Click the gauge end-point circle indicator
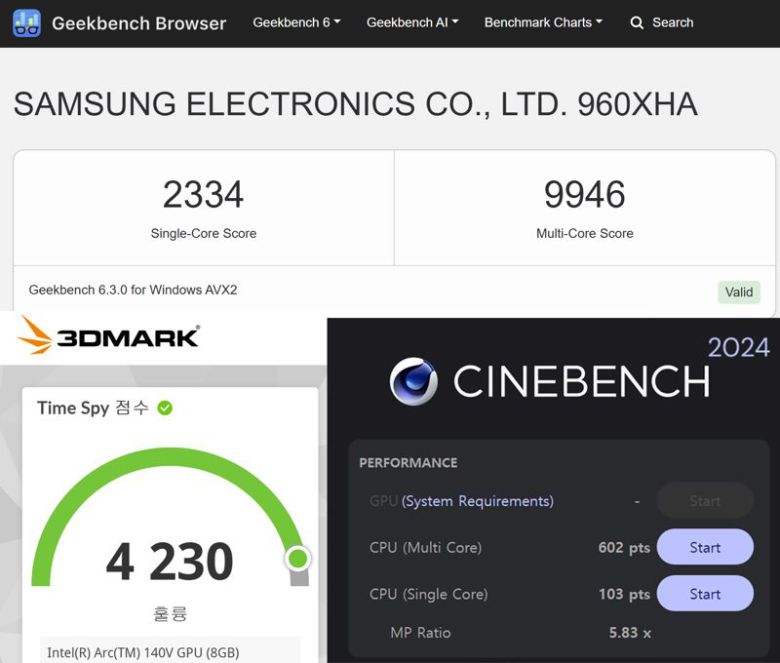 click(x=297, y=558)
